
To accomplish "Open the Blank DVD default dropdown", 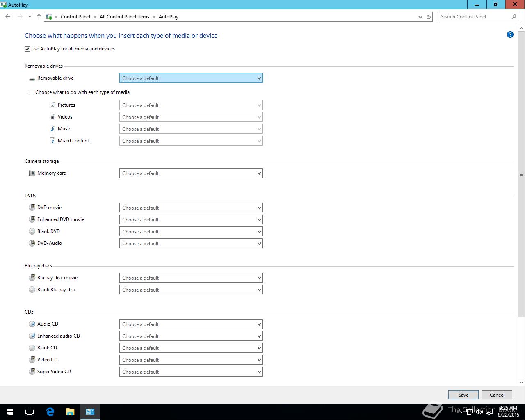I will tap(191, 231).
